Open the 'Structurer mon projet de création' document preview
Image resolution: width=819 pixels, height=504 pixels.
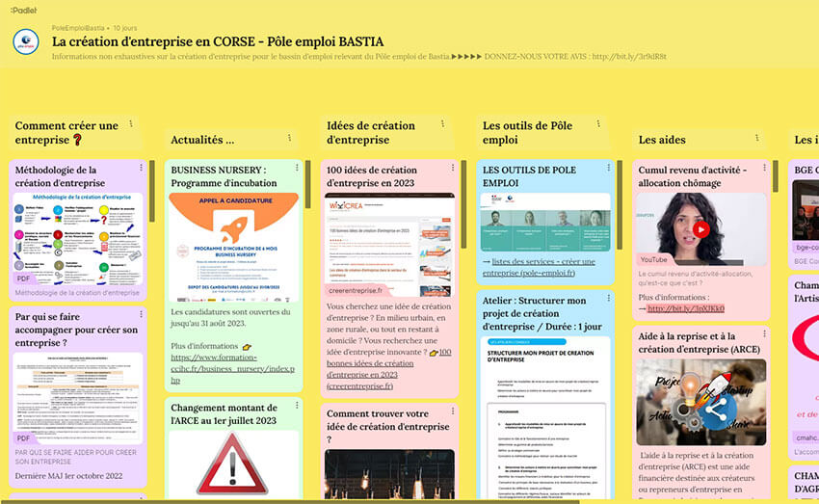545,417
